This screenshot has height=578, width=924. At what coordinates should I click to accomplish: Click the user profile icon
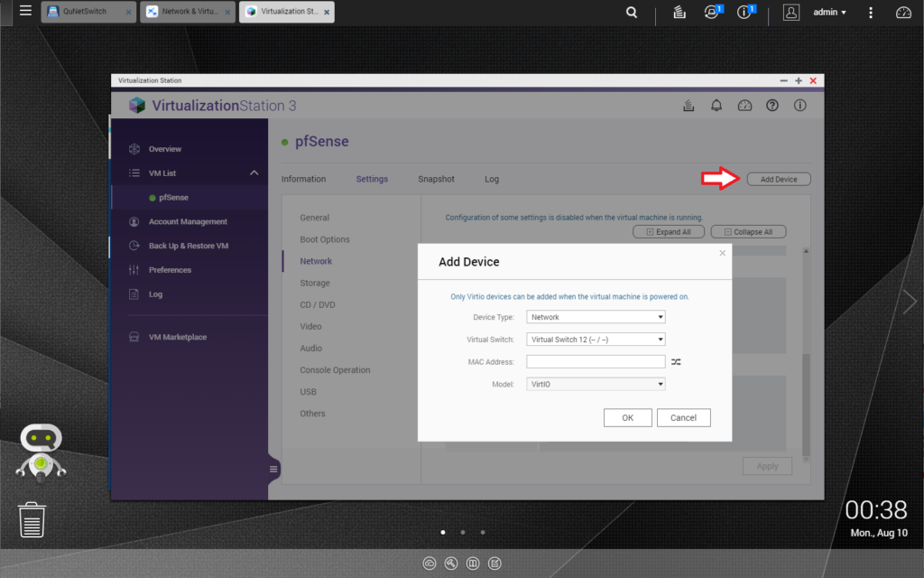[790, 12]
